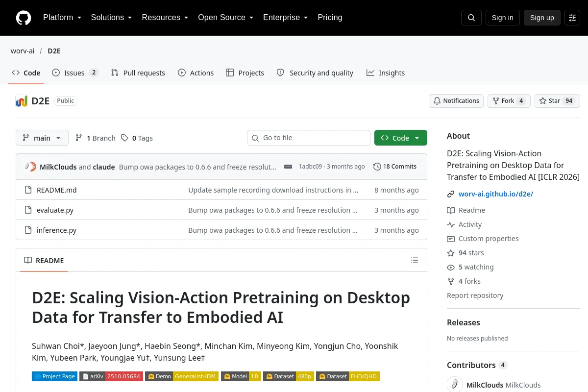This screenshot has width=588, height=392.
Task: Click MilkClouds contributor avatar in sidebar
Action: click(x=455, y=385)
